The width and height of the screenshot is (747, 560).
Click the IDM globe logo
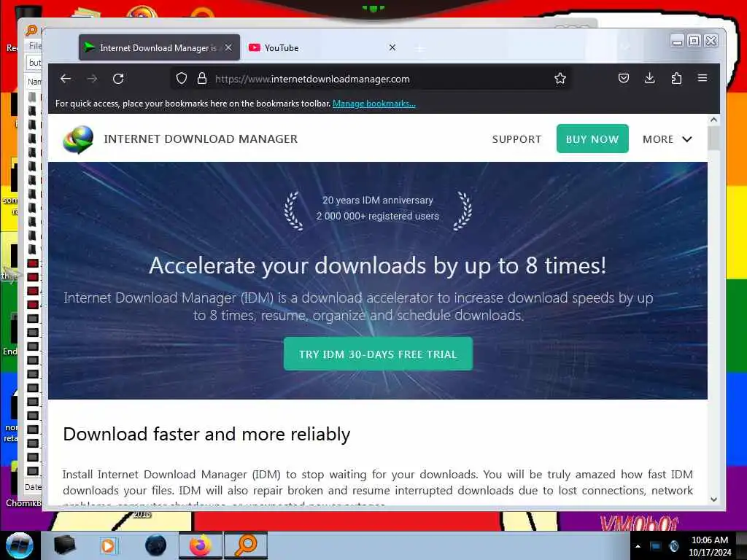78,139
